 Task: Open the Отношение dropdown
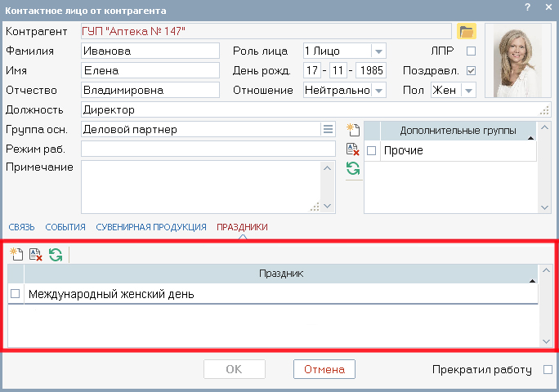click(378, 90)
